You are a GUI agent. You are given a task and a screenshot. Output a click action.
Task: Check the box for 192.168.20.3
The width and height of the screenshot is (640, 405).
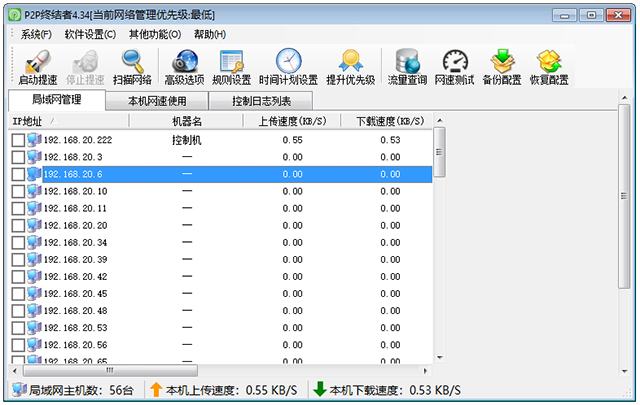click(x=18, y=158)
